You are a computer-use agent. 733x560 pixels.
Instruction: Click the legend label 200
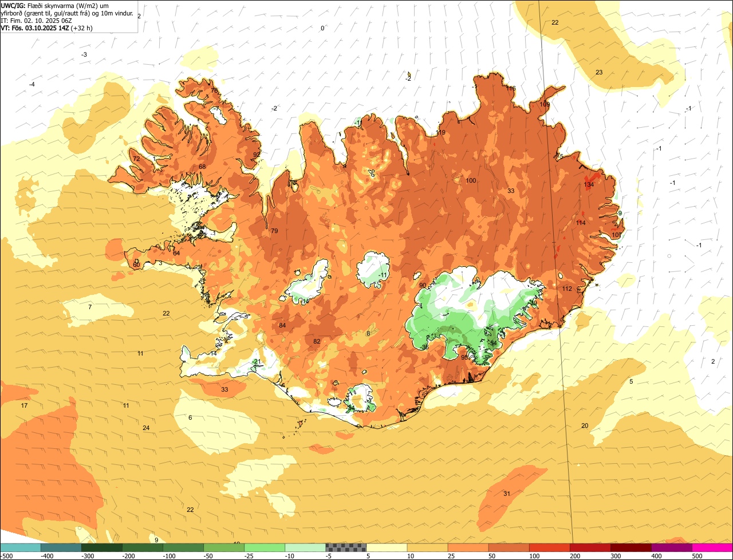(575, 556)
